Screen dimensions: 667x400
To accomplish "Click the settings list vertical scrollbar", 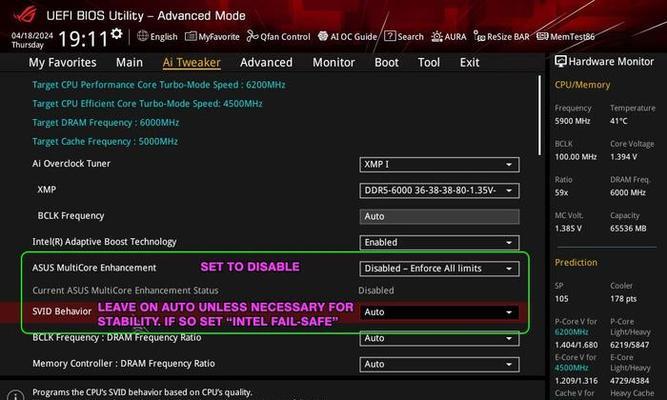I will pos(540,116).
